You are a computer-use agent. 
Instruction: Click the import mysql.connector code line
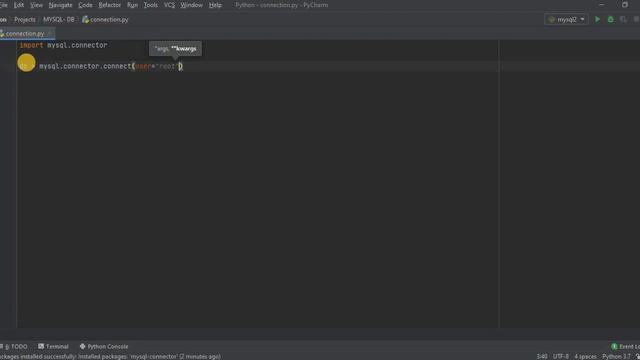63,45
